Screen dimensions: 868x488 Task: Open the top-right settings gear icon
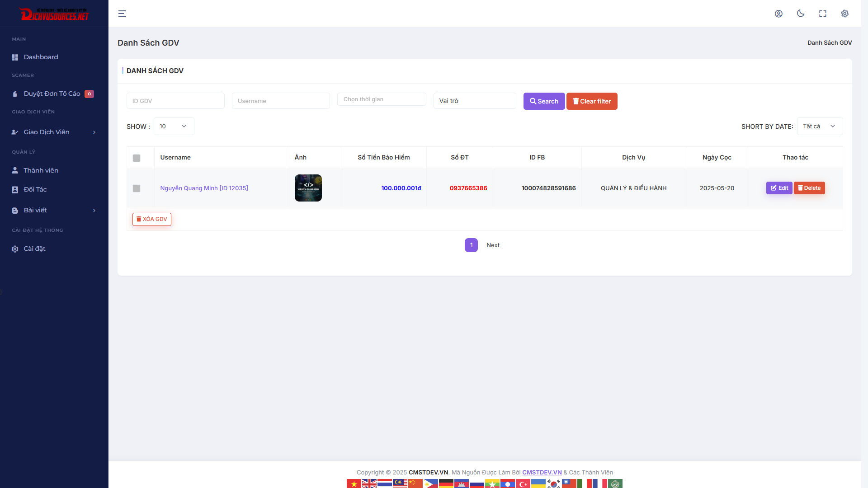[x=844, y=14]
